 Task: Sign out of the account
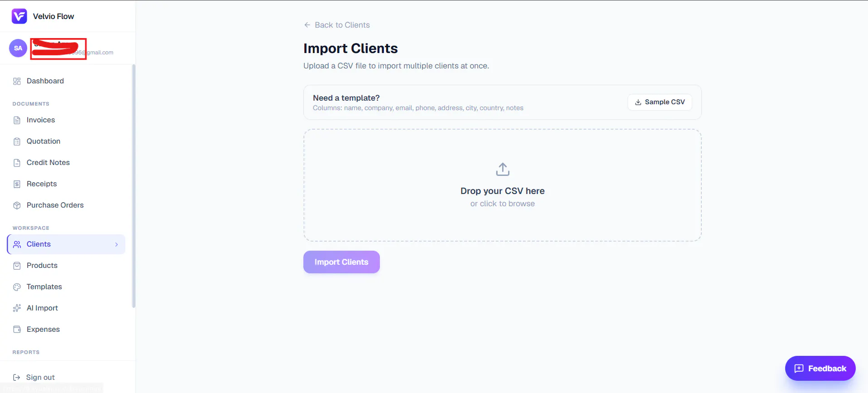(x=34, y=377)
